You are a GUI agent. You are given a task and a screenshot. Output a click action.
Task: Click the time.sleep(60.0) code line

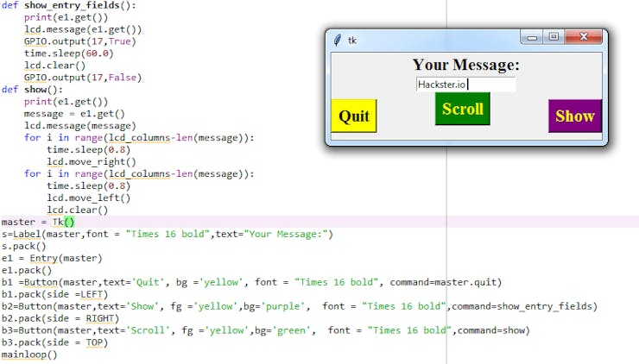(x=68, y=53)
